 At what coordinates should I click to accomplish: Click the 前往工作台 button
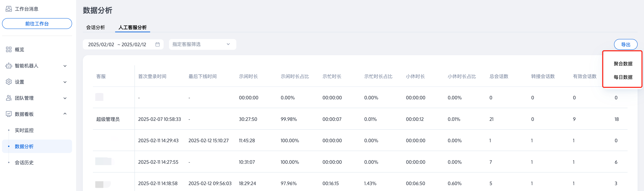[x=37, y=24]
